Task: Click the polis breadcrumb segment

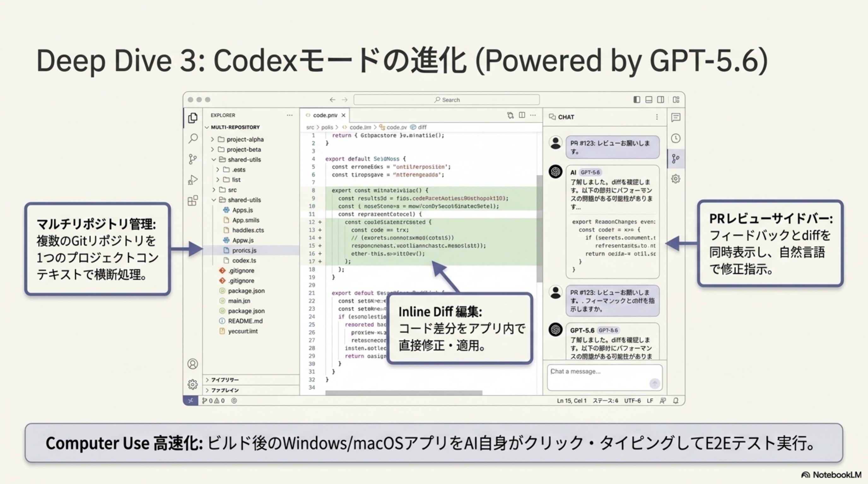Action: pyautogui.click(x=327, y=127)
